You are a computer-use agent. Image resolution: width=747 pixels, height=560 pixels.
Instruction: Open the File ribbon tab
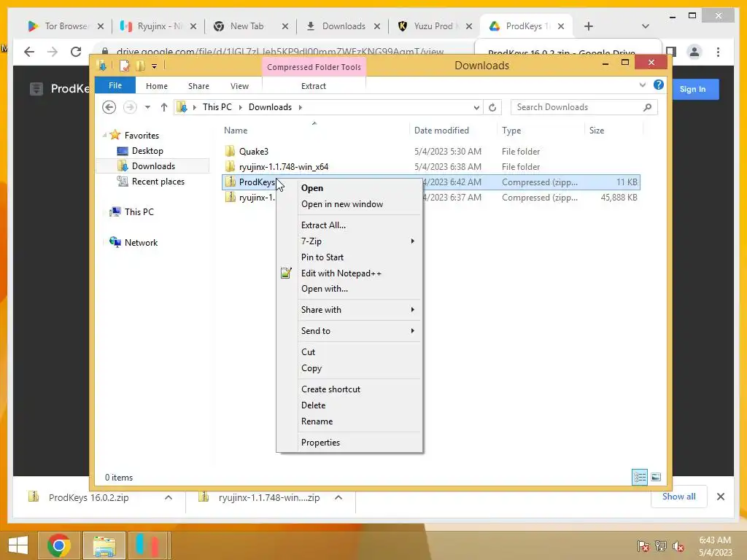pos(115,85)
